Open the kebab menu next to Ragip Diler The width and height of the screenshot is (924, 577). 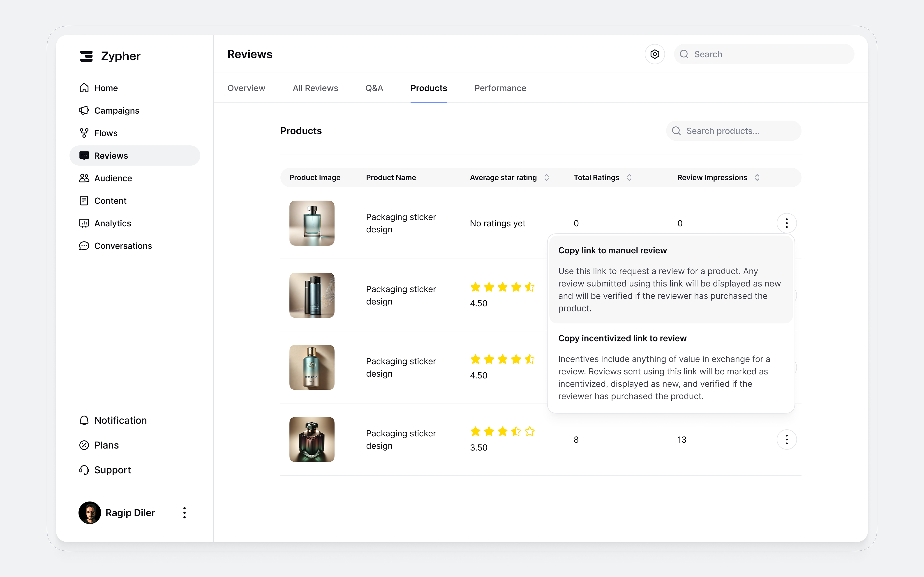point(185,513)
